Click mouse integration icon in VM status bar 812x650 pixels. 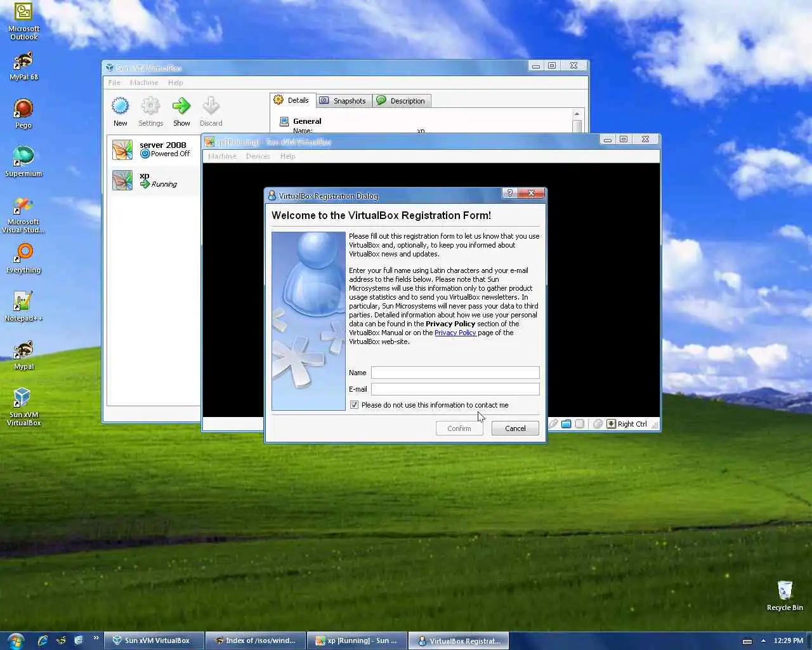coord(598,424)
